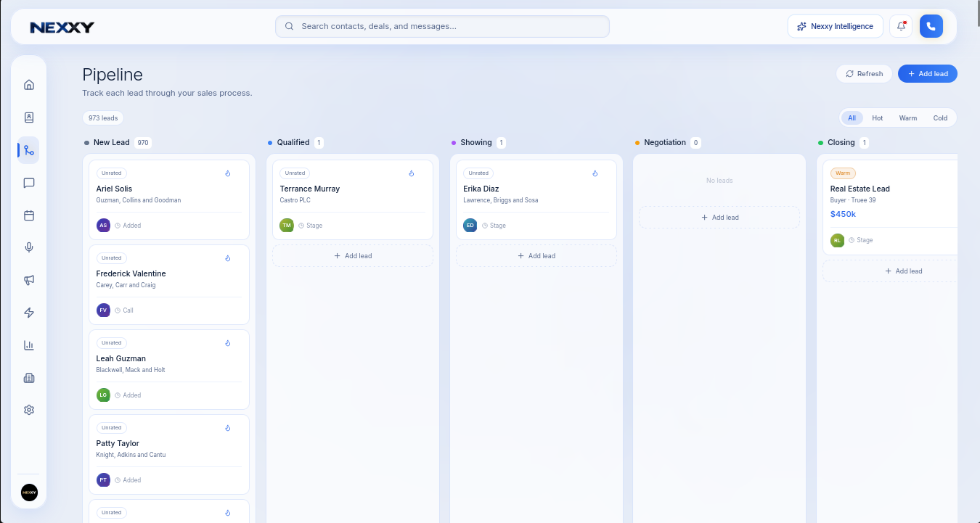This screenshot has height=523, width=980.
Task: Click flame icon on Terrance Murray card
Action: 411,173
